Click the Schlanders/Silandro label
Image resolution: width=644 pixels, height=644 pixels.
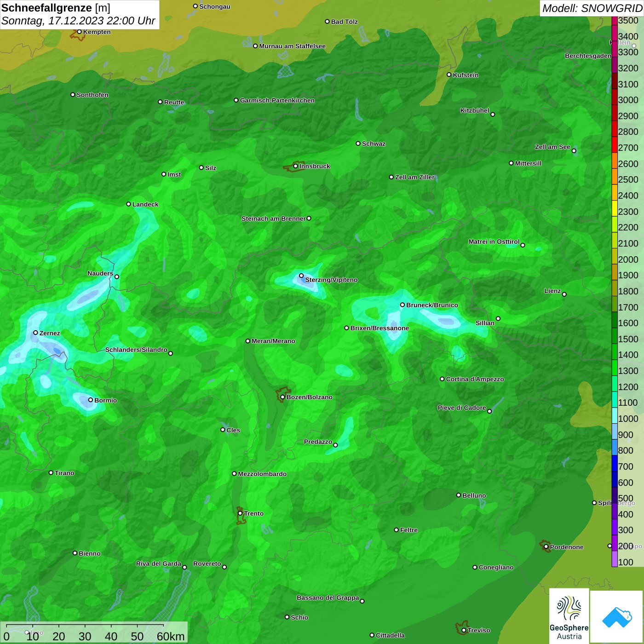point(136,350)
